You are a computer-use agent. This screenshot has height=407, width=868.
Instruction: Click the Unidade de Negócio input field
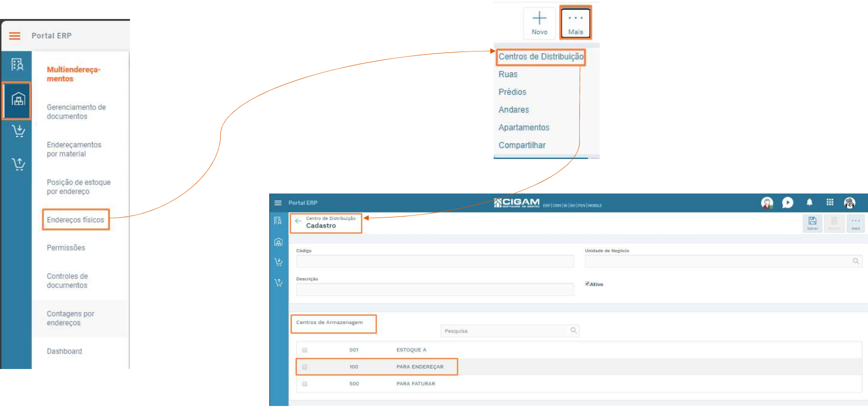tap(724, 261)
